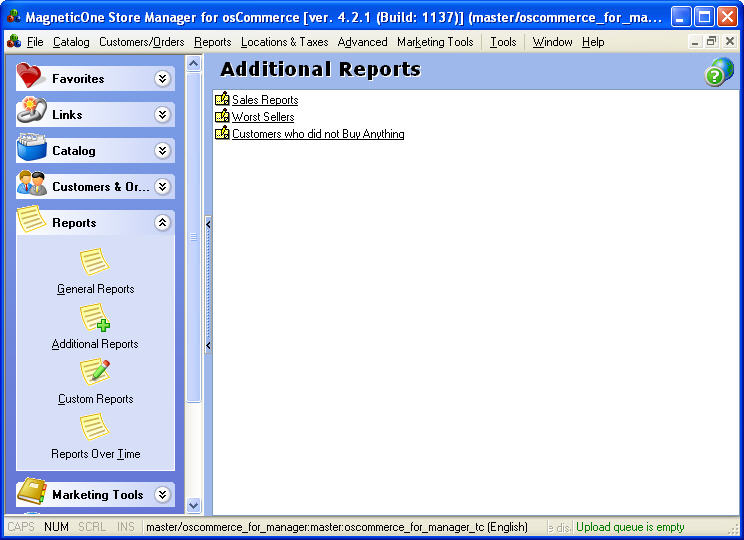Image resolution: width=744 pixels, height=540 pixels.
Task: Click the Marketing Tools book icon
Action: point(31,492)
